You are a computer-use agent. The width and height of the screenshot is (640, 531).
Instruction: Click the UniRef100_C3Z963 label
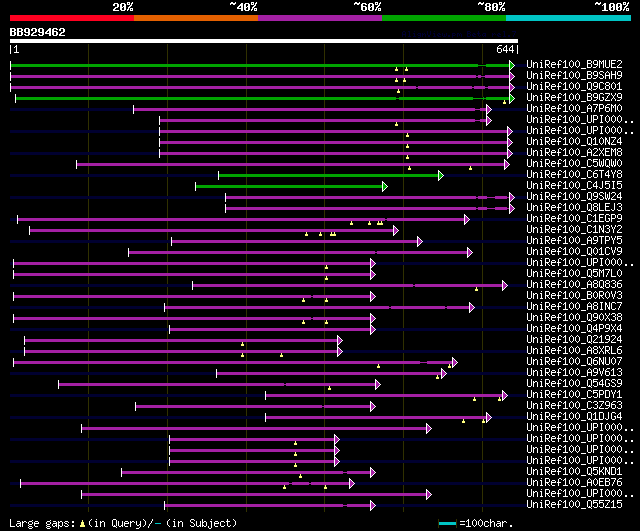(x=574, y=406)
